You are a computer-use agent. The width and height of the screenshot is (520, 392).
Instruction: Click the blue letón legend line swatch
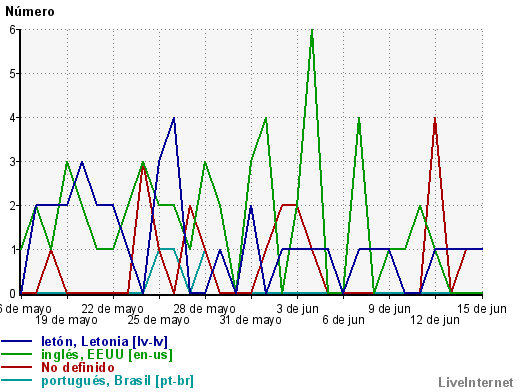pos(17,341)
